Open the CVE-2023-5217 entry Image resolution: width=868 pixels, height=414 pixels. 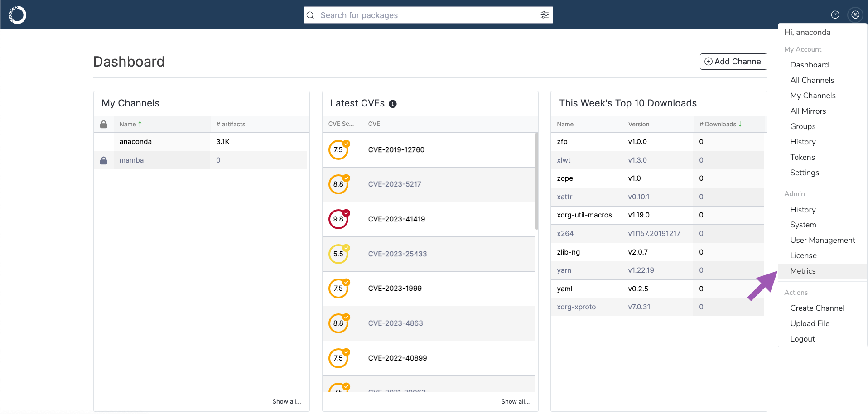pos(395,184)
